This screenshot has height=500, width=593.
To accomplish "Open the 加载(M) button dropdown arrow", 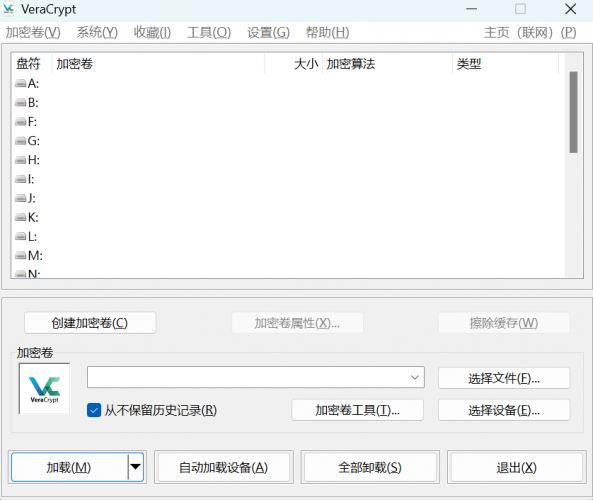I will click(x=135, y=467).
